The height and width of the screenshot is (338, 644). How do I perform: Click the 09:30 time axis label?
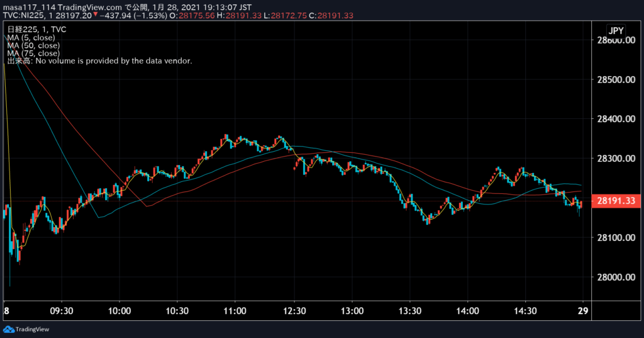[x=62, y=311]
